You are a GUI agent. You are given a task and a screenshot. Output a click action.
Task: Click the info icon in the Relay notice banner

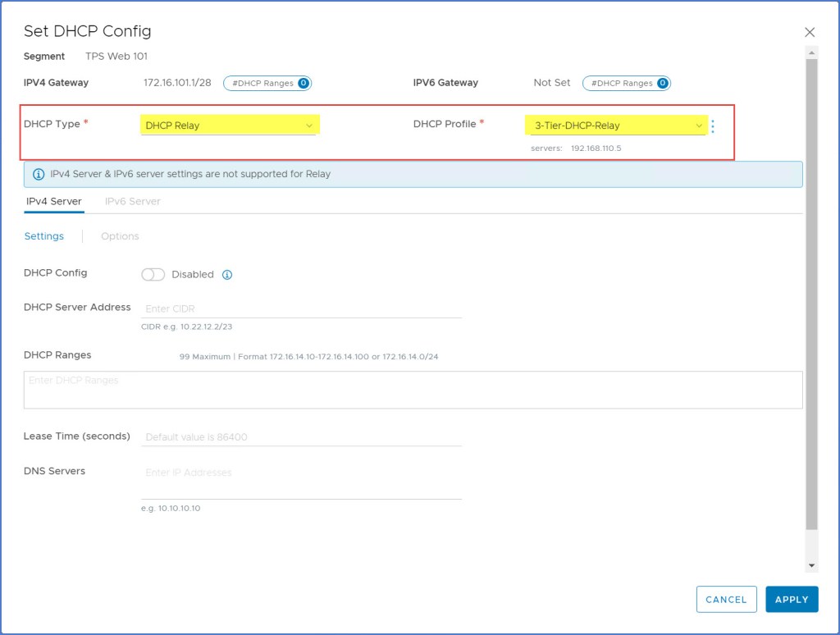(39, 174)
